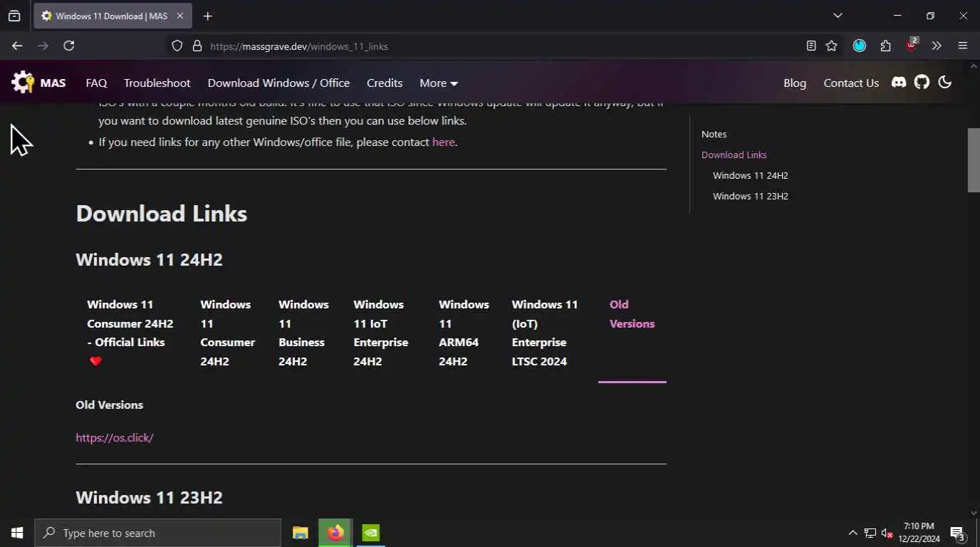980x547 pixels.
Task: Open the https://os.click/ link
Action: pyautogui.click(x=115, y=437)
